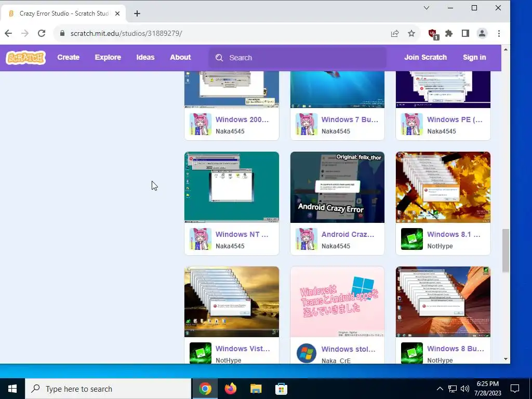Screen dimensions: 532x399
Task: Click the site lock icon
Action: [x=62, y=33]
